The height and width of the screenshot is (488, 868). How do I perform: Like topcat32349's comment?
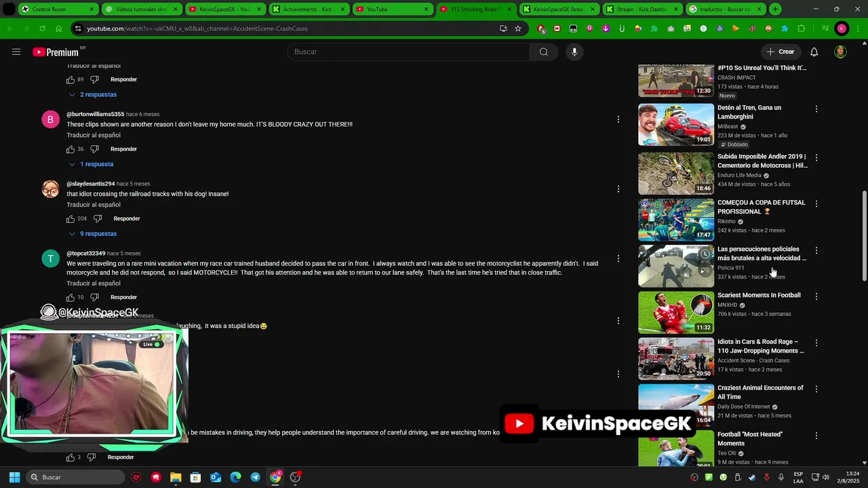pyautogui.click(x=71, y=298)
